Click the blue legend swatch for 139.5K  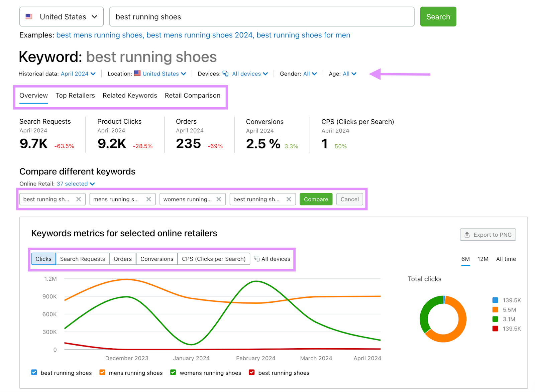[x=495, y=300]
